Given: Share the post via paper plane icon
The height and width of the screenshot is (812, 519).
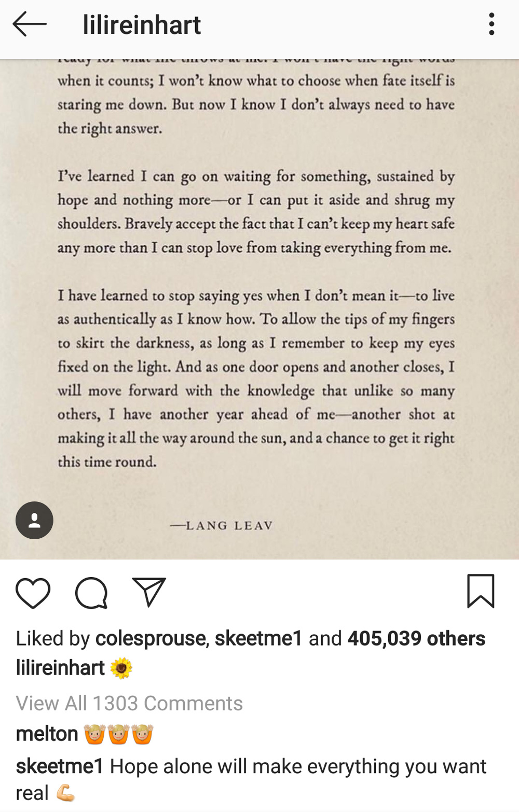Looking at the screenshot, I should (x=149, y=592).
